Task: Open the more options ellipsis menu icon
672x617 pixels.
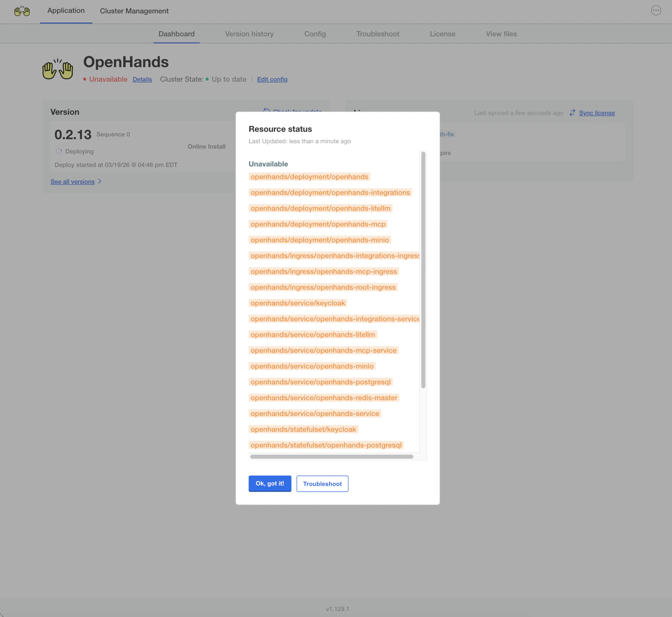Action: (656, 10)
